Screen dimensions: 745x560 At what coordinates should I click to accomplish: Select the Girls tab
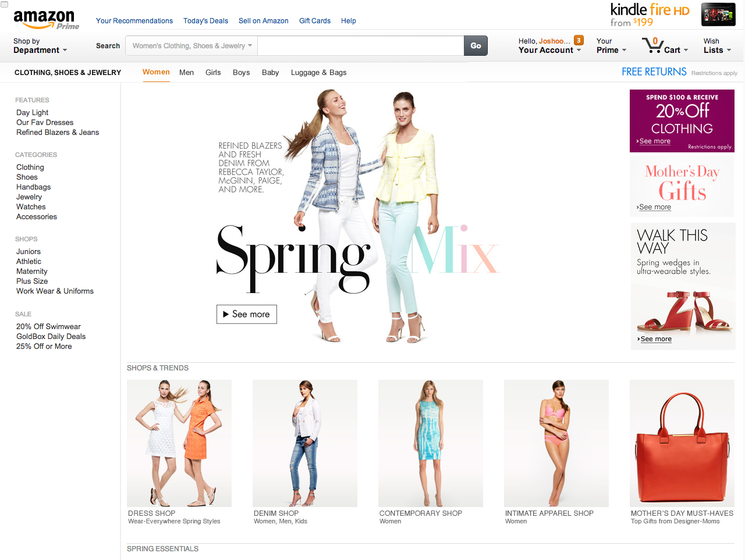click(x=213, y=73)
